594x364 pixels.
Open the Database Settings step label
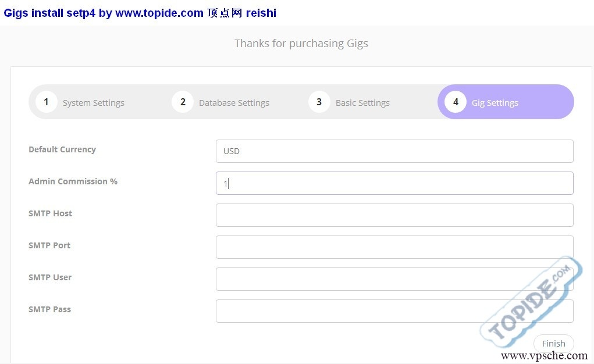234,103
